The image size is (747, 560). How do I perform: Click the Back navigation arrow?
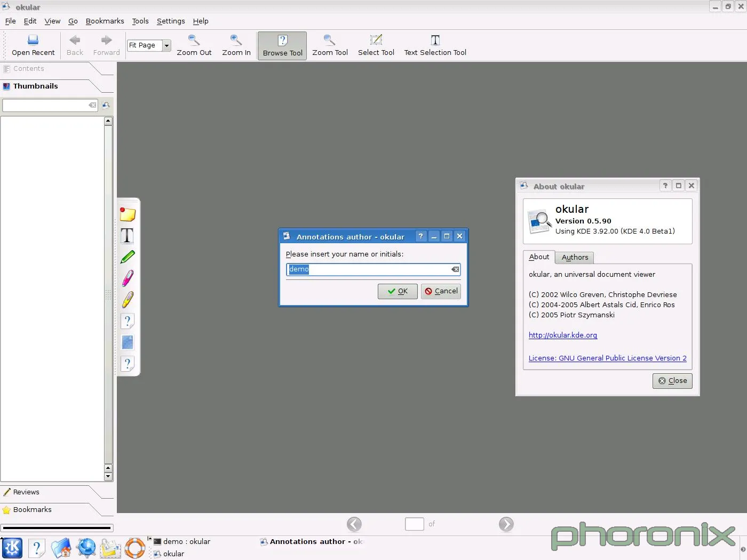point(75,45)
